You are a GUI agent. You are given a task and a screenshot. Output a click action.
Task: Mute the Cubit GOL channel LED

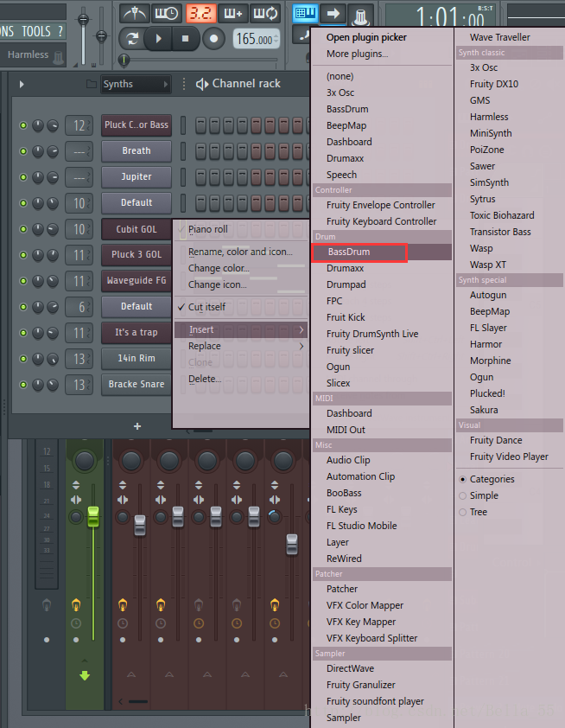point(22,229)
